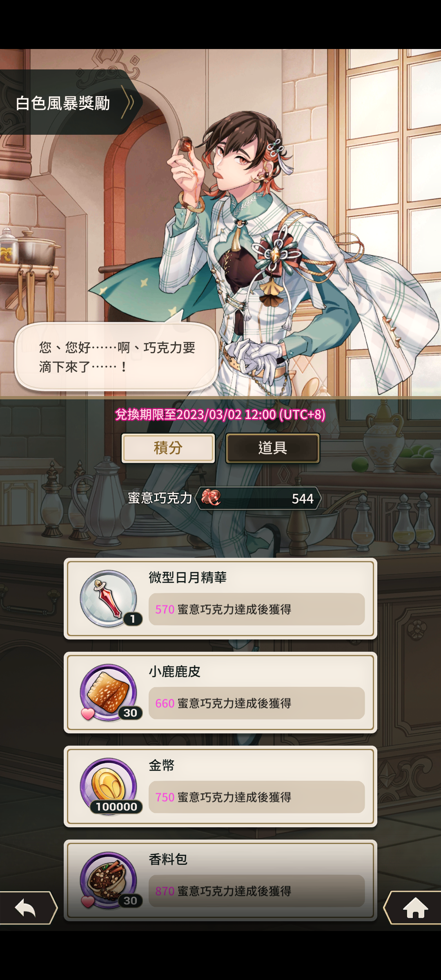Tap the 蜜意巧克力 ribbon chocolate currency icon
The height and width of the screenshot is (980, 441).
tap(211, 498)
